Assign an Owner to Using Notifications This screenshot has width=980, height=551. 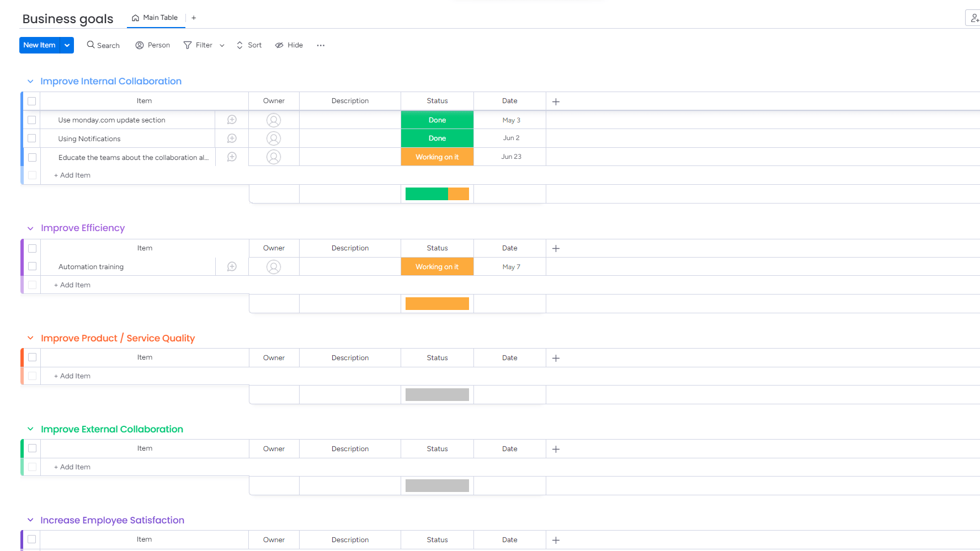pos(274,138)
